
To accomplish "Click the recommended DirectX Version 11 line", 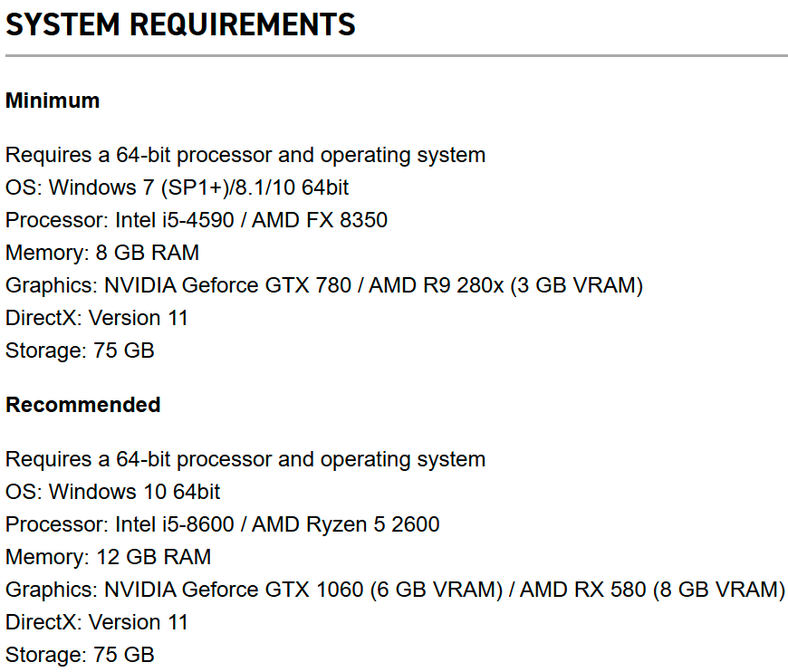I will (x=97, y=622).
